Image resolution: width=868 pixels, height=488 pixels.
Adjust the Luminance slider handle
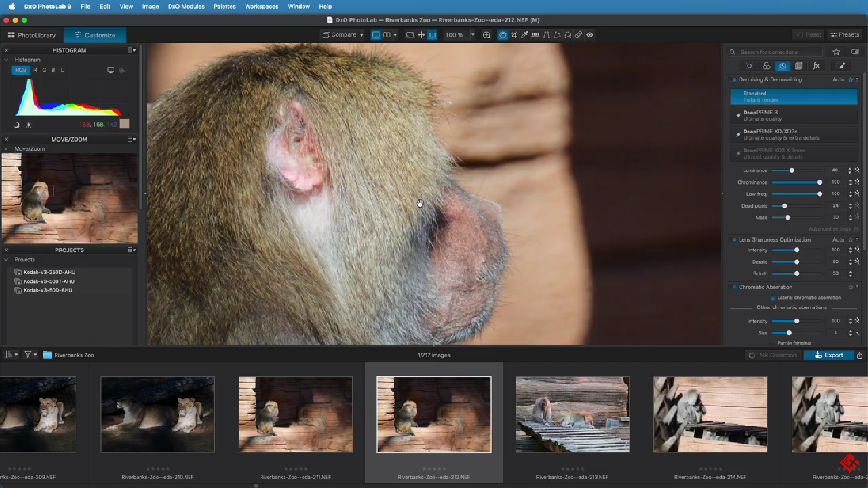pos(792,171)
